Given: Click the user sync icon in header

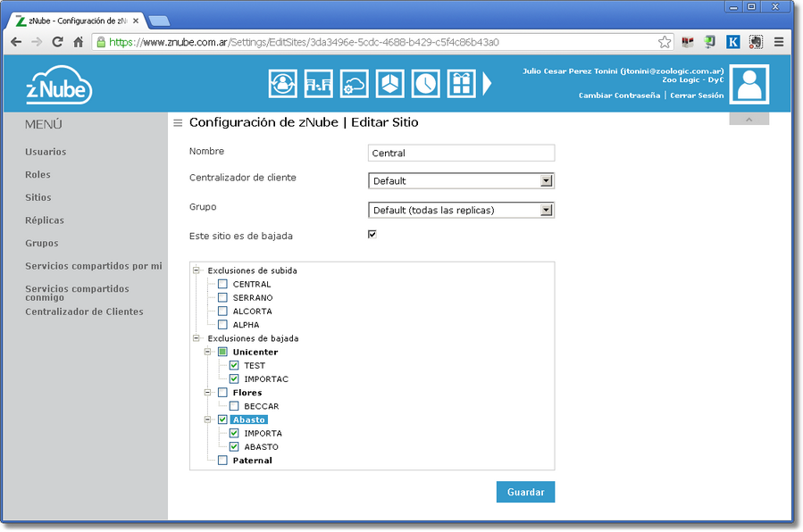Looking at the screenshot, I should click(283, 84).
